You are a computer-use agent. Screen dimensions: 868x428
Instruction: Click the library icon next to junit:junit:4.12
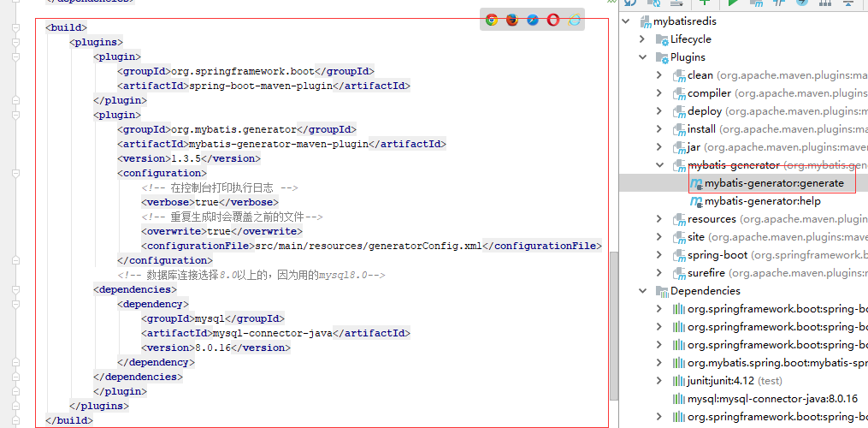679,381
